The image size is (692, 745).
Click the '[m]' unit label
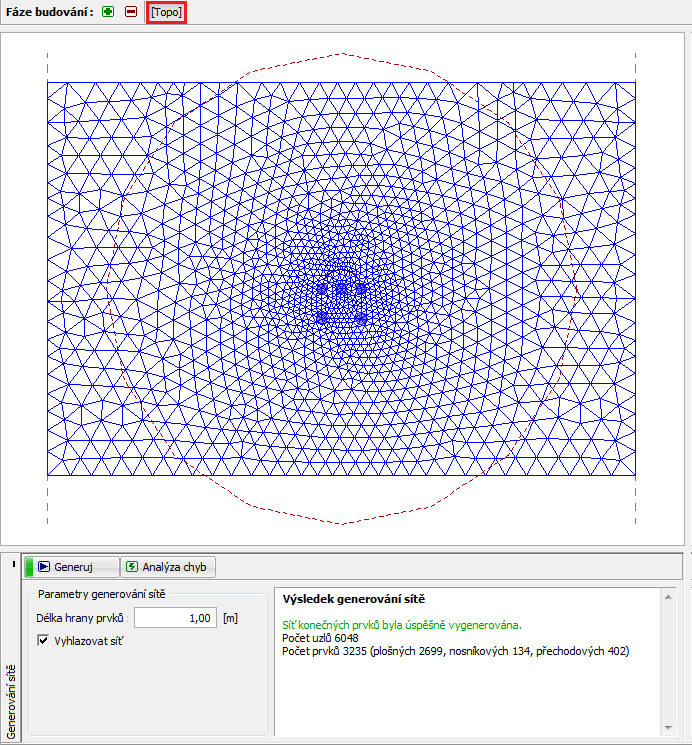tap(230, 618)
